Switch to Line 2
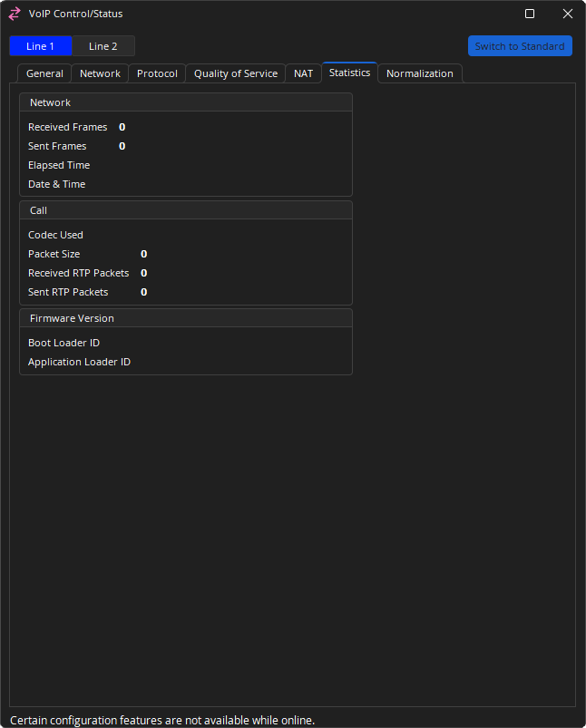586x728 pixels. coord(103,46)
